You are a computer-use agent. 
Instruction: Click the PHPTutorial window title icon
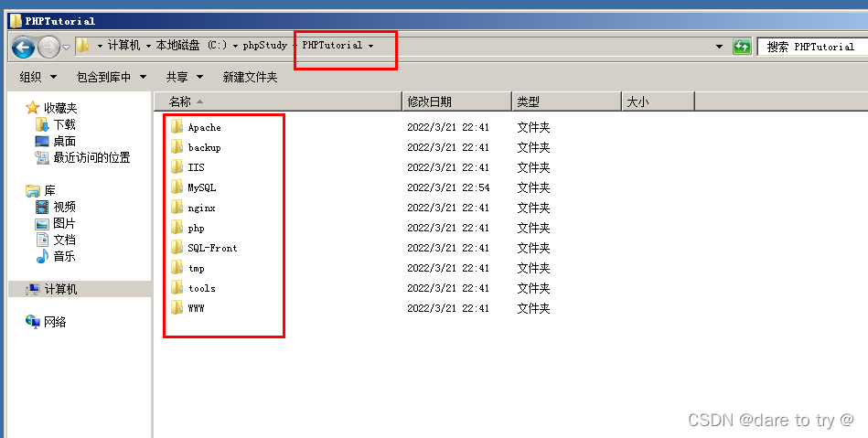(x=16, y=21)
